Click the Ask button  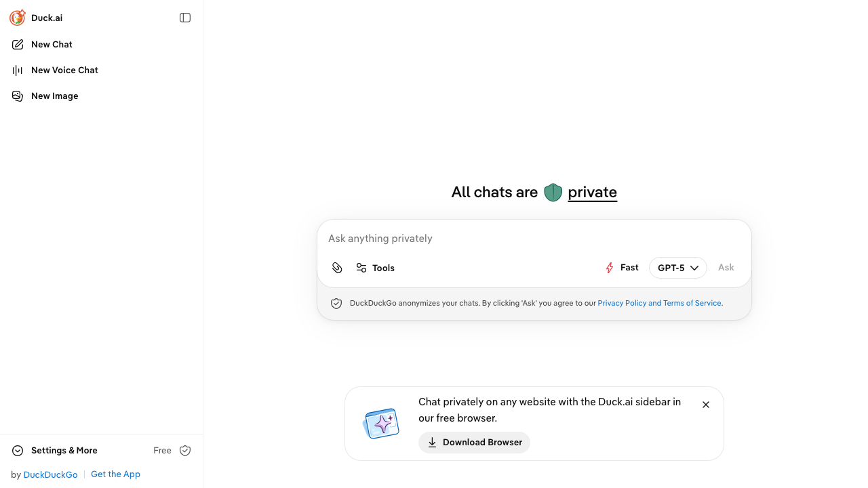[726, 268]
